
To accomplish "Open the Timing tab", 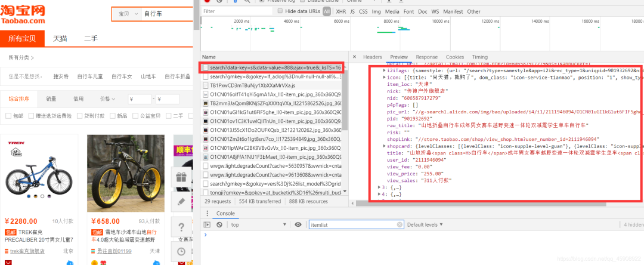I will coord(479,57).
